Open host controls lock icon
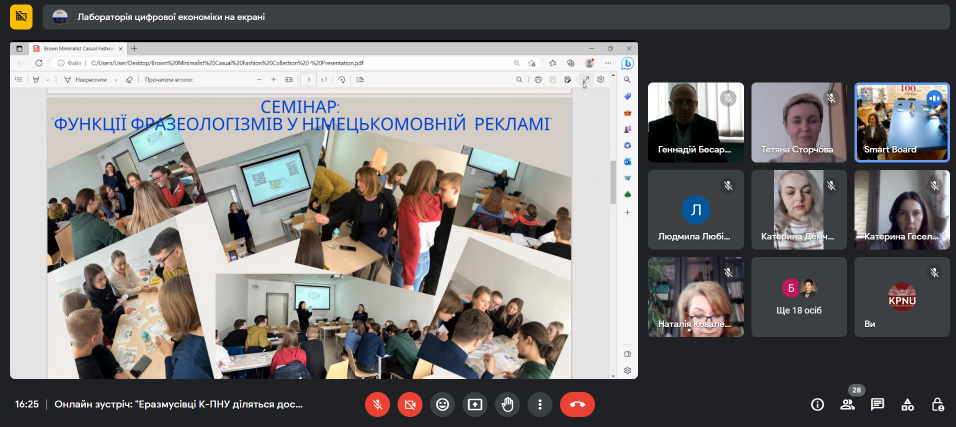Screen dimensions: 956x427 pos(937,405)
